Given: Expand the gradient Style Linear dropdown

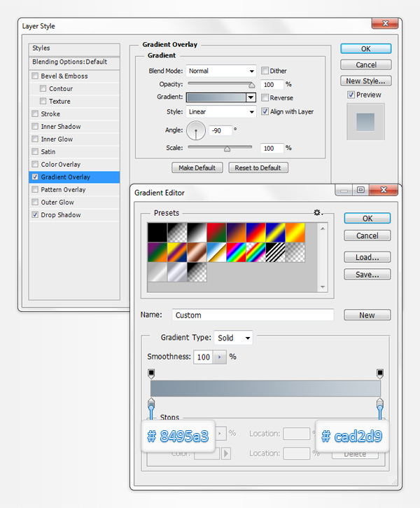Looking at the screenshot, I should tap(220, 111).
